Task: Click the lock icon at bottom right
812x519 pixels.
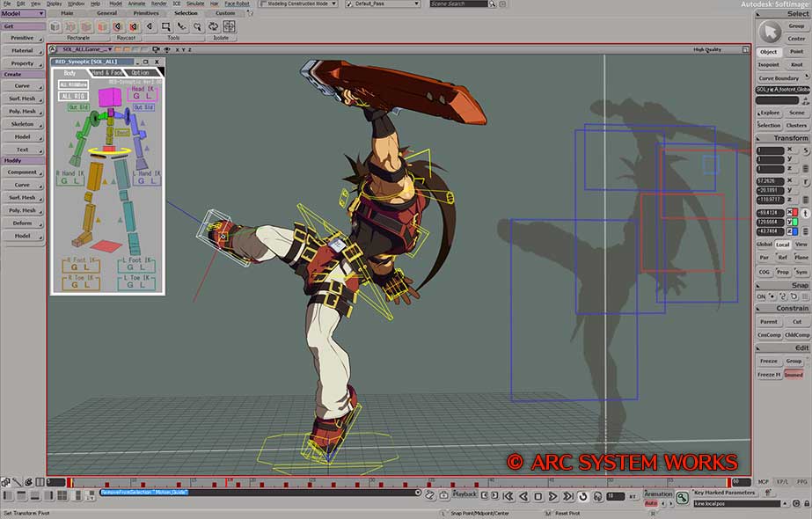Action: (x=807, y=503)
